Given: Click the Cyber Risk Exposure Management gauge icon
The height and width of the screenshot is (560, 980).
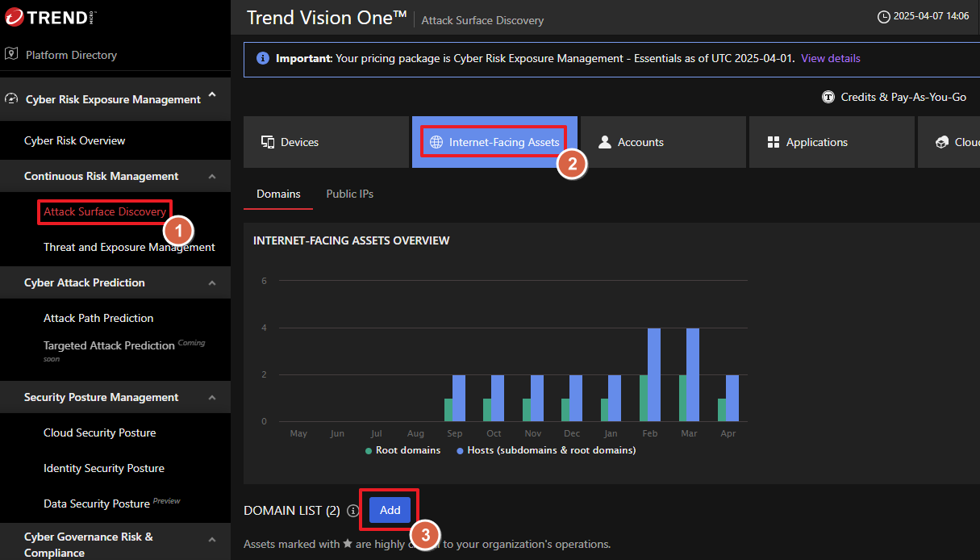Looking at the screenshot, I should tap(11, 99).
